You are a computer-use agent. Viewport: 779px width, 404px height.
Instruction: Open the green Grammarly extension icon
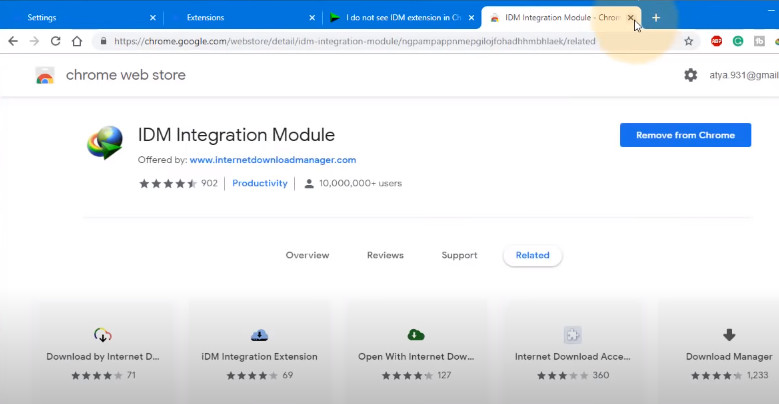[738, 41]
